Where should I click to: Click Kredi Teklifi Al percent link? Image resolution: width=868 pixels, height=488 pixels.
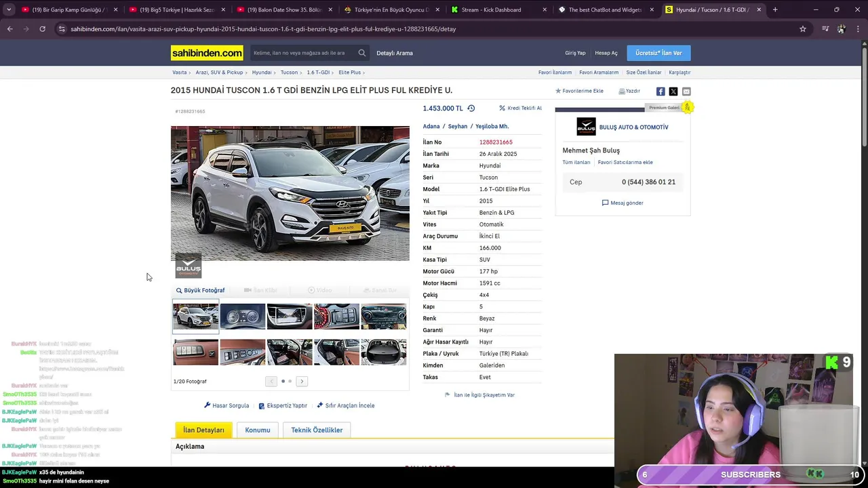tap(520, 108)
